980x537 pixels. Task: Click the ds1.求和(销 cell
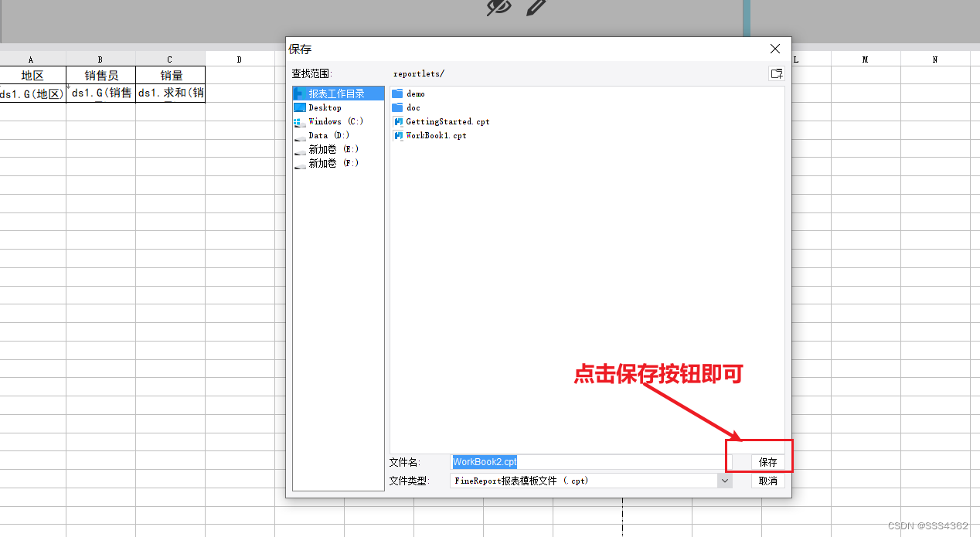(170, 93)
